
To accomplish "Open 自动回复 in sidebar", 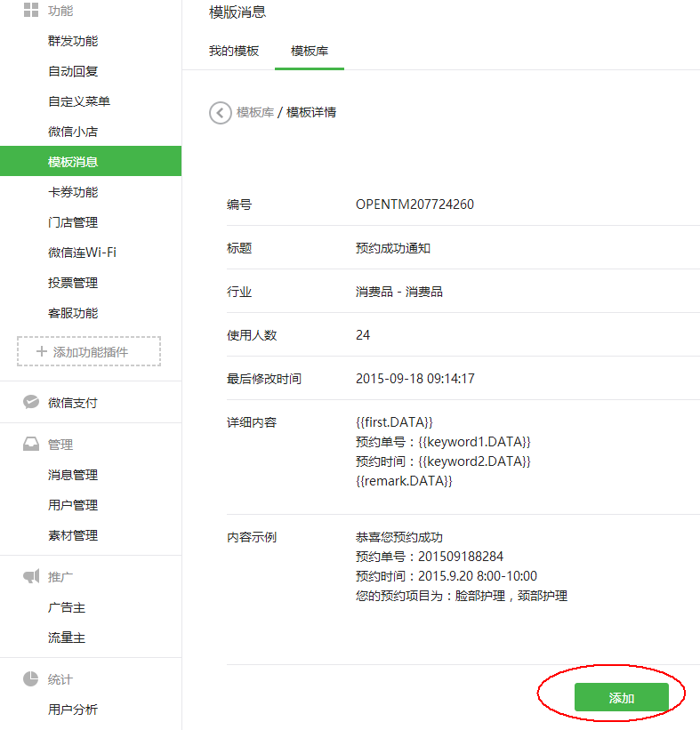I will coord(73,71).
